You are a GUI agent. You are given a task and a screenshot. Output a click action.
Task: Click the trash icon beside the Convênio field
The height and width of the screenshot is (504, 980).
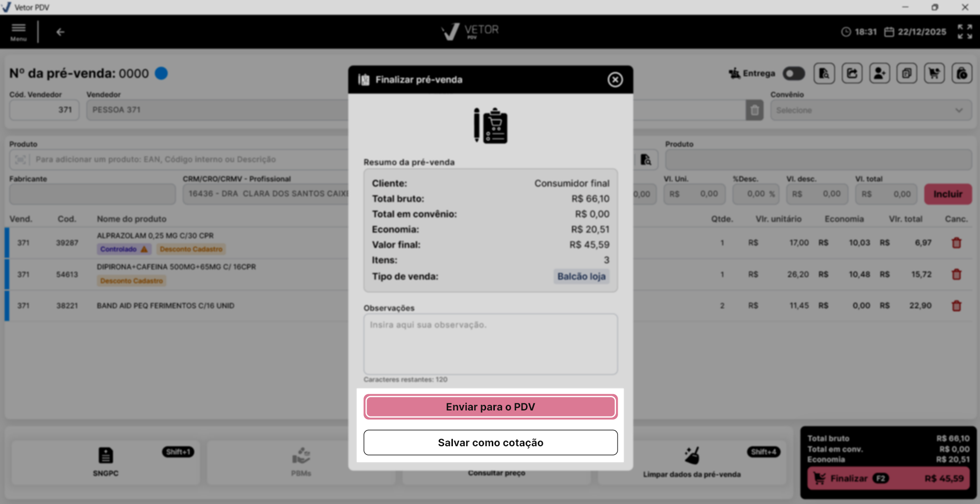pyautogui.click(x=755, y=110)
